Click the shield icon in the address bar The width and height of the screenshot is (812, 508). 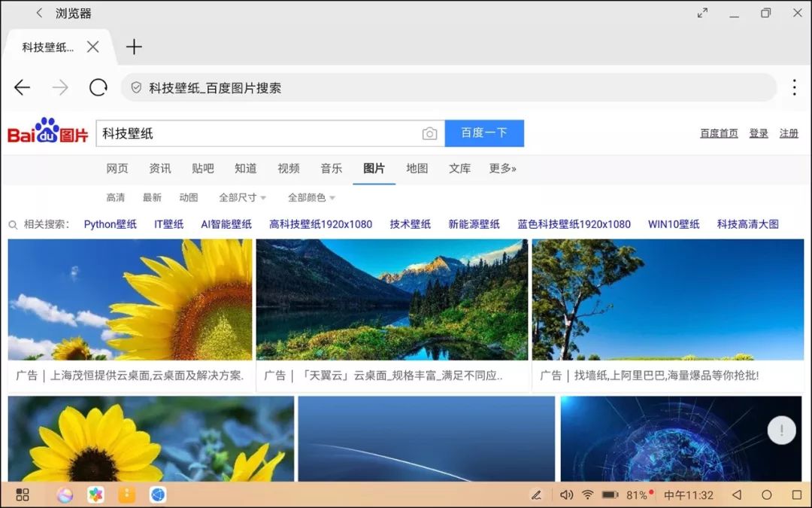(136, 87)
